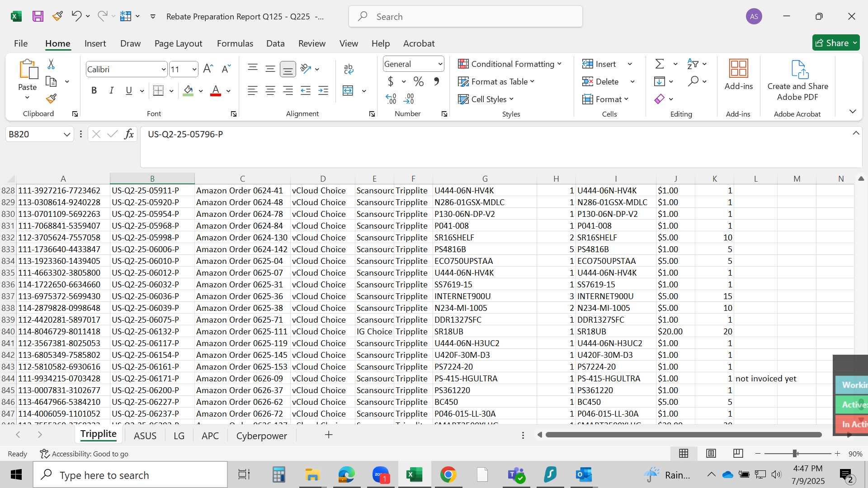The image size is (868, 488).
Task: Toggle Bold formatting
Action: (94, 90)
